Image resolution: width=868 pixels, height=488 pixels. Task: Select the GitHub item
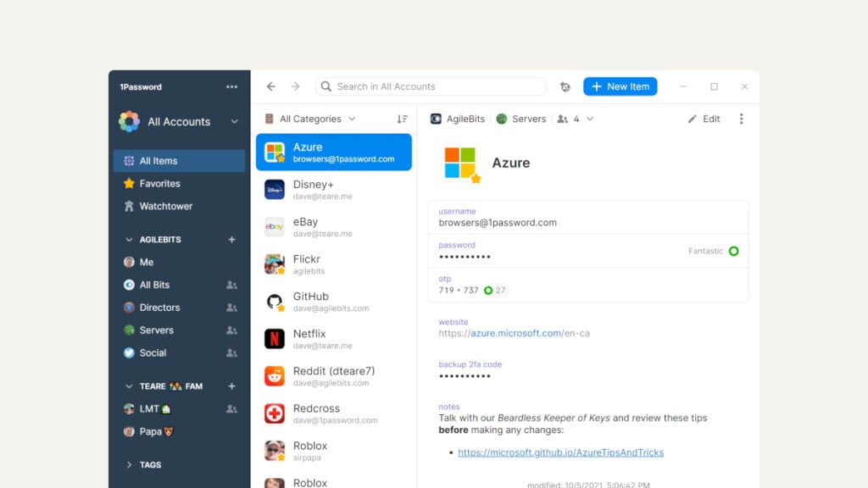pos(334,302)
